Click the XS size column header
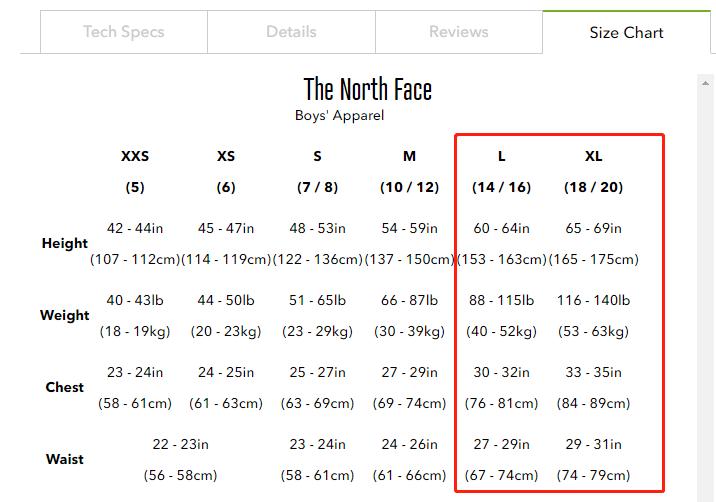Screen dimensions: 716x502 pos(226,156)
